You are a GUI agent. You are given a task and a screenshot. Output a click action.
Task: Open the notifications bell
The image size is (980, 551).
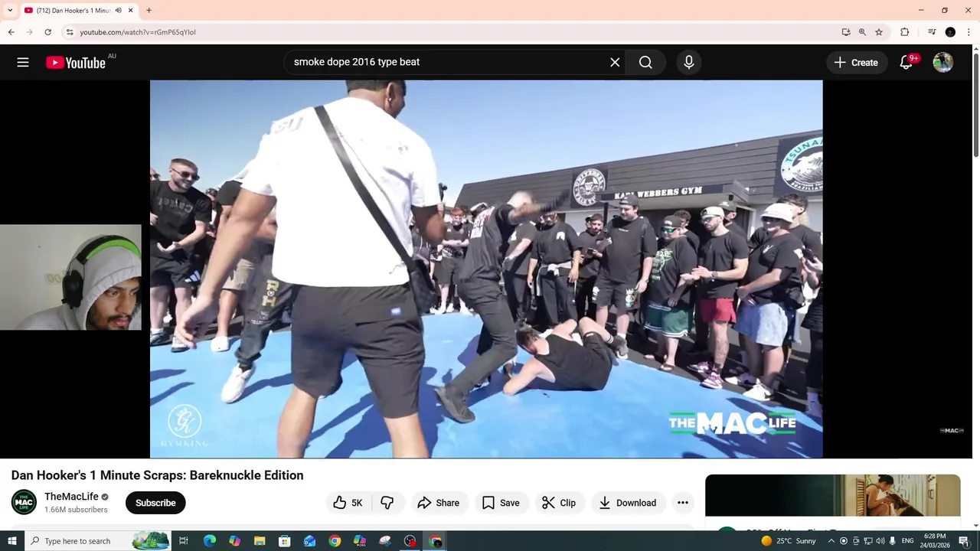pyautogui.click(x=906, y=63)
